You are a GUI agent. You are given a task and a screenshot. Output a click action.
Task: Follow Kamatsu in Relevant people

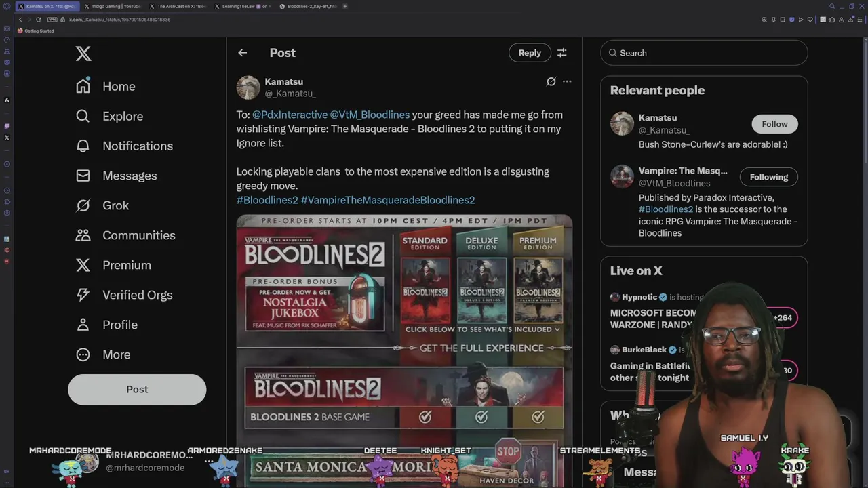coord(774,124)
